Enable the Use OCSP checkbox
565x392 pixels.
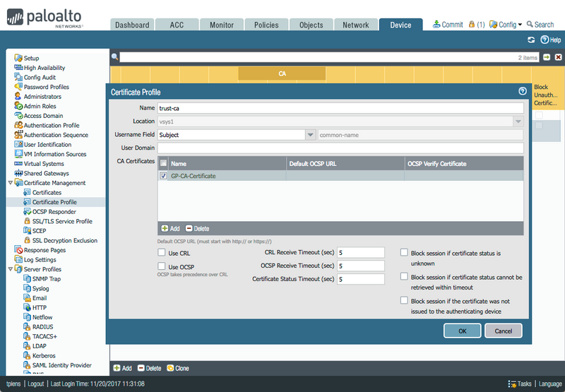point(162,266)
